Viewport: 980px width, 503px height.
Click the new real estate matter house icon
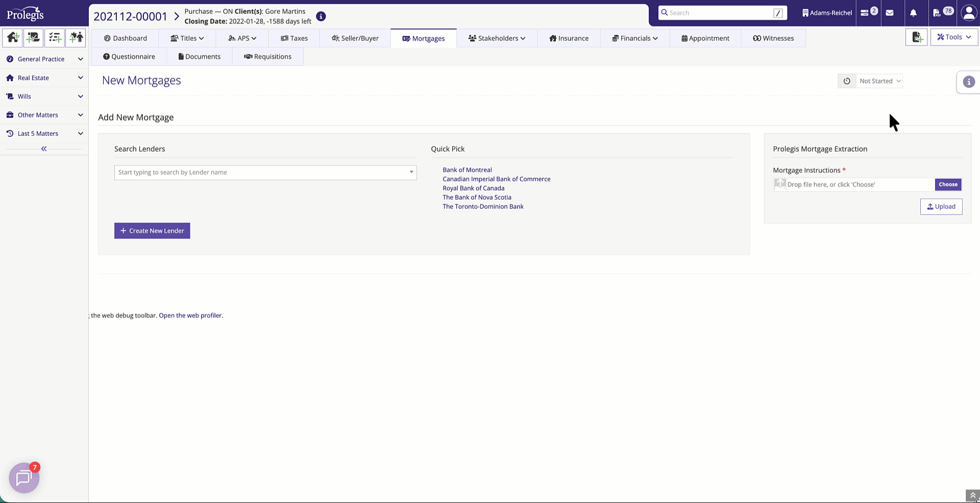13,37
